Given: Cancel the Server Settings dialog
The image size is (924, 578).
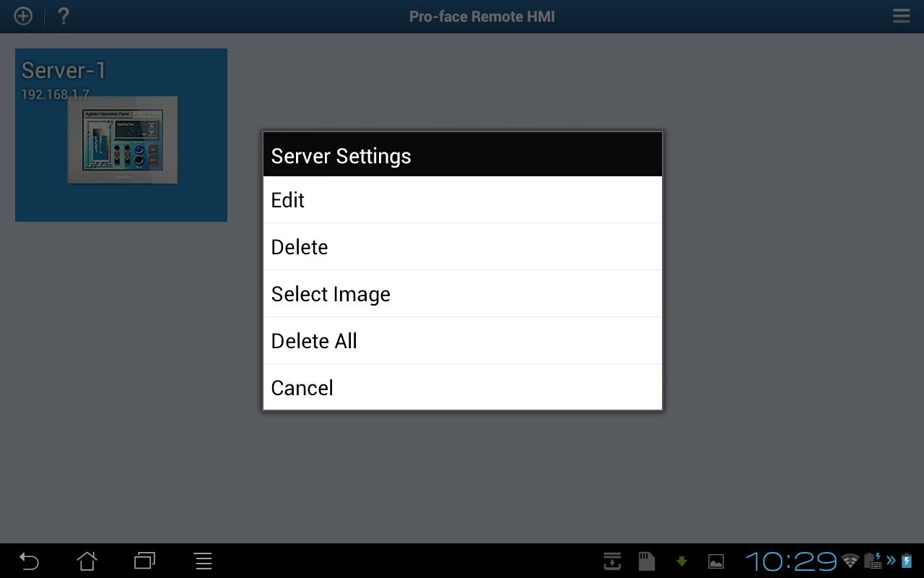Looking at the screenshot, I should pos(463,387).
